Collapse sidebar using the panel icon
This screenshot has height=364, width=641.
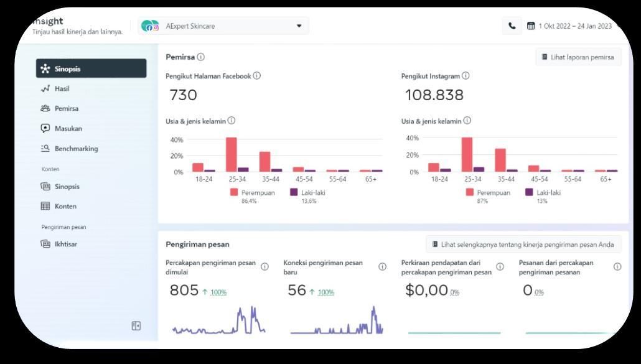136,325
